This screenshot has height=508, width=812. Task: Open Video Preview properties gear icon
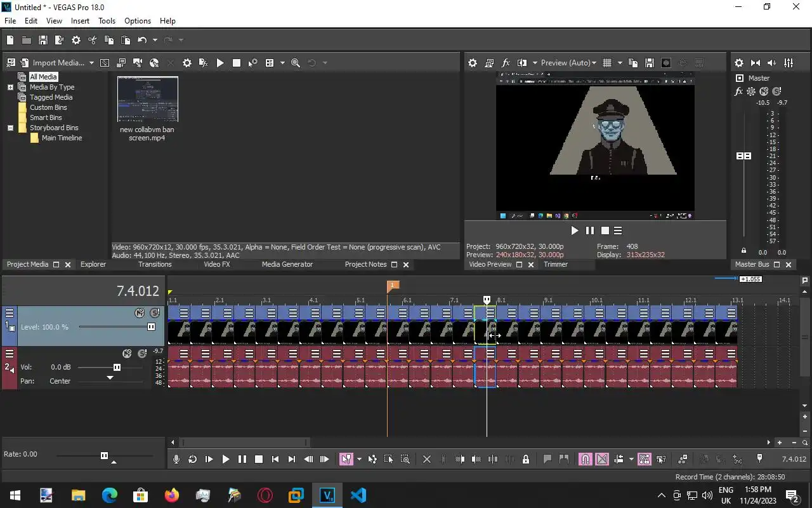tap(473, 63)
